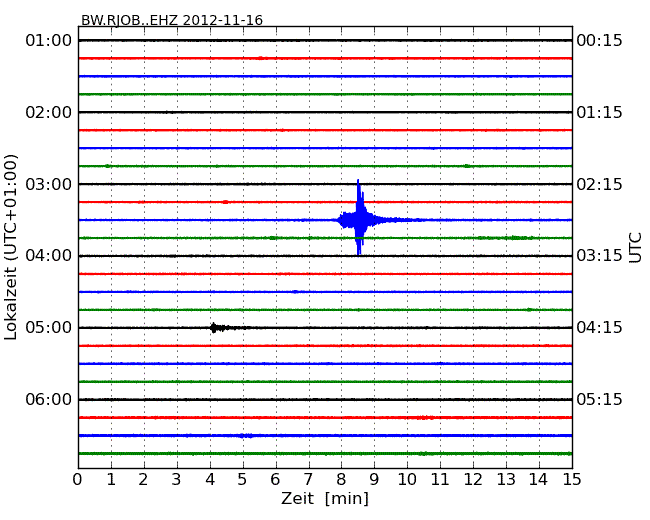Click the 04:15 UTC tick label

(x=599, y=328)
